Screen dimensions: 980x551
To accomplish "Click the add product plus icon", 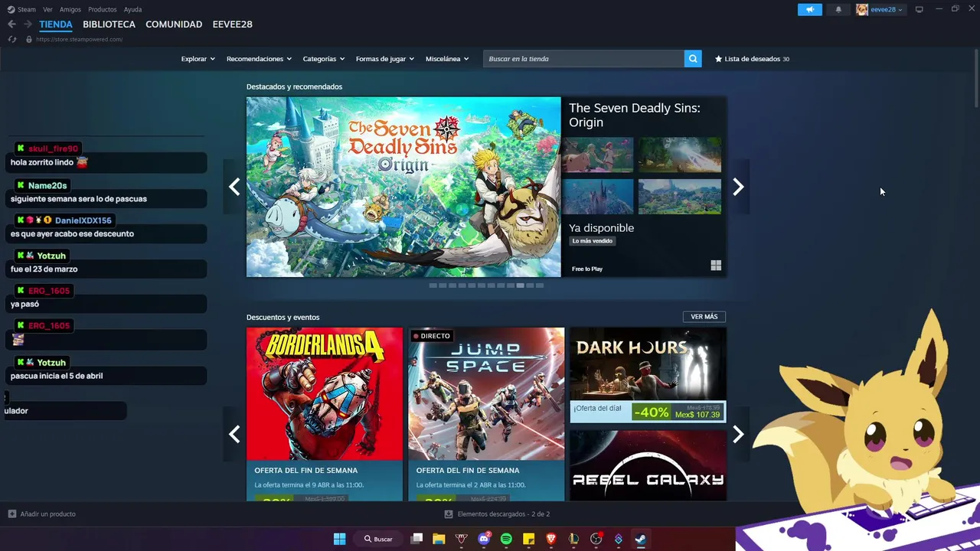I will point(11,514).
